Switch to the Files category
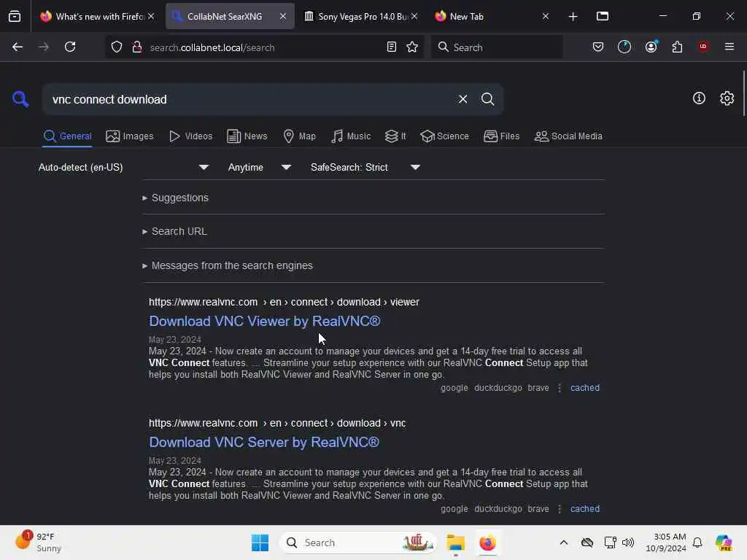Viewport: 747px width, 560px height. (501, 136)
